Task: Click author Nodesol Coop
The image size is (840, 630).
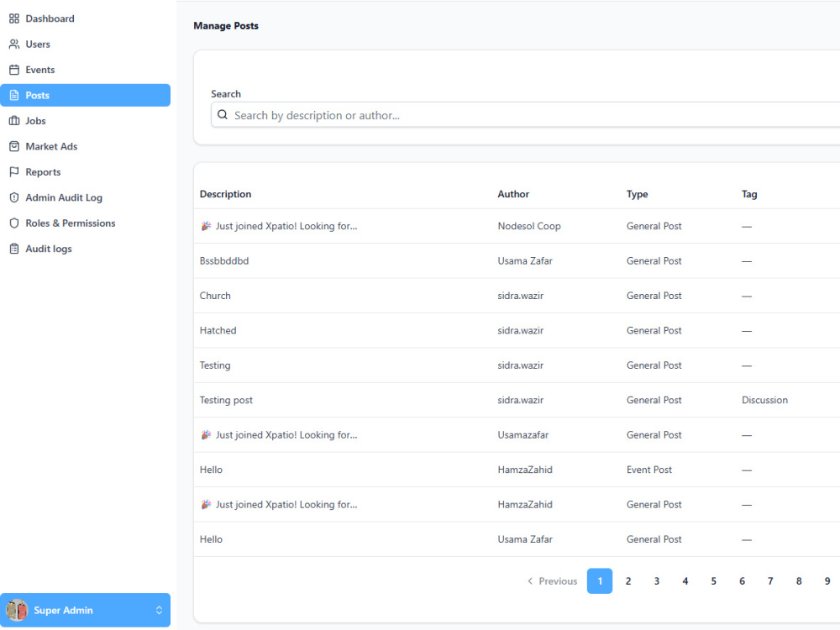Action: coord(528,226)
